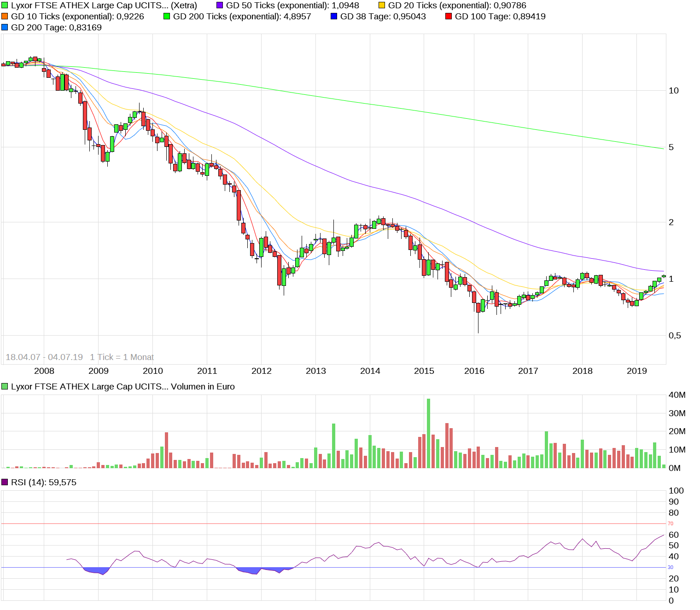
Task: Select the 2015 label on the time axis
Action: point(425,370)
